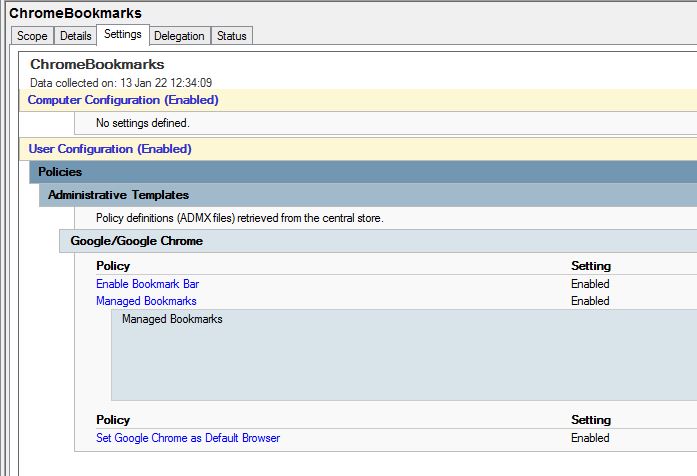Select the Settings tab
The height and width of the screenshot is (476, 697).
pyautogui.click(x=123, y=34)
